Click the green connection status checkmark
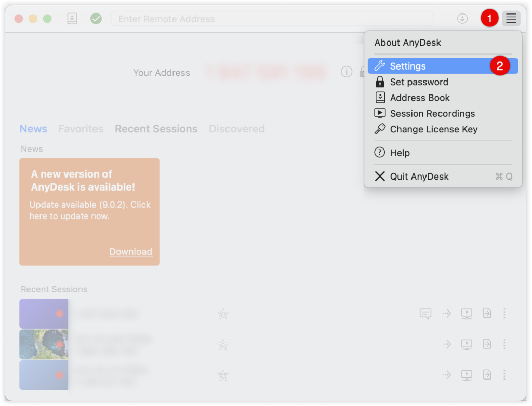This screenshot has height=406, width=532. coord(96,18)
